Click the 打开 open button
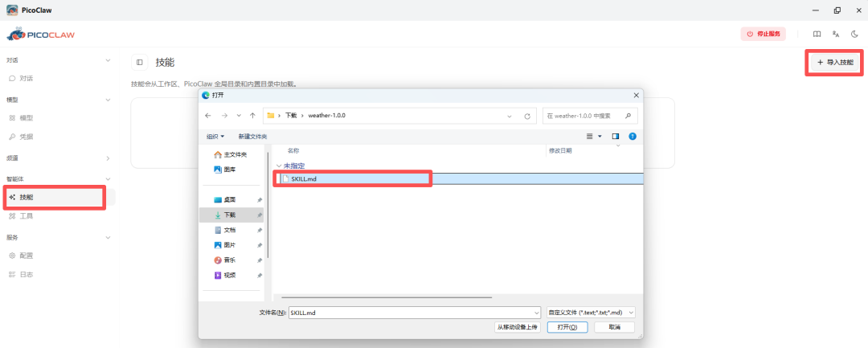Image resolution: width=868 pixels, height=348 pixels. point(567,327)
